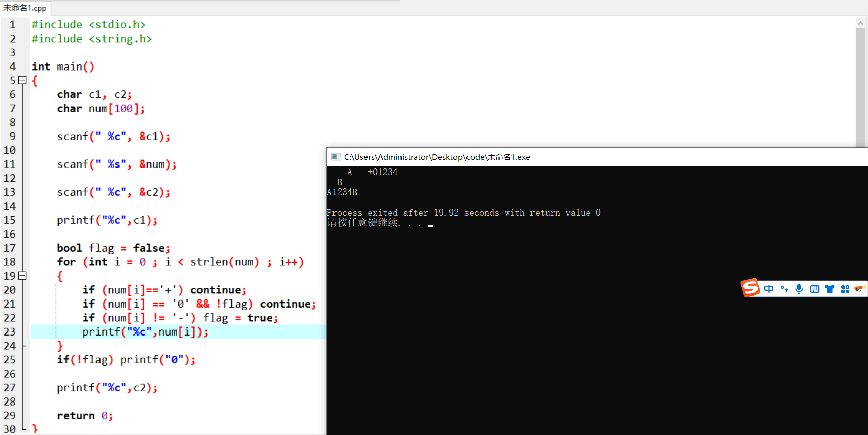This screenshot has height=435, width=868.
Task: Click the 'char c1, c2;' line
Action: (94, 94)
